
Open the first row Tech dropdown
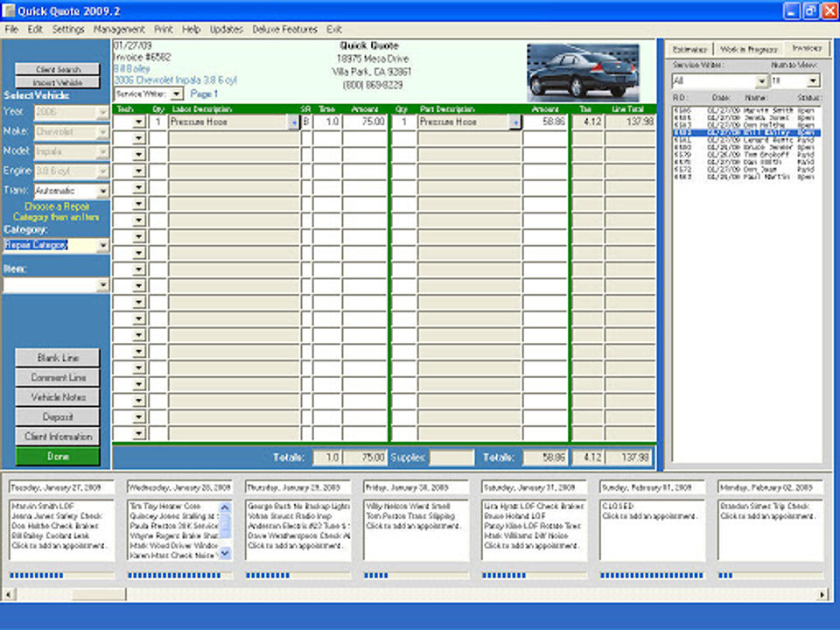tap(139, 123)
